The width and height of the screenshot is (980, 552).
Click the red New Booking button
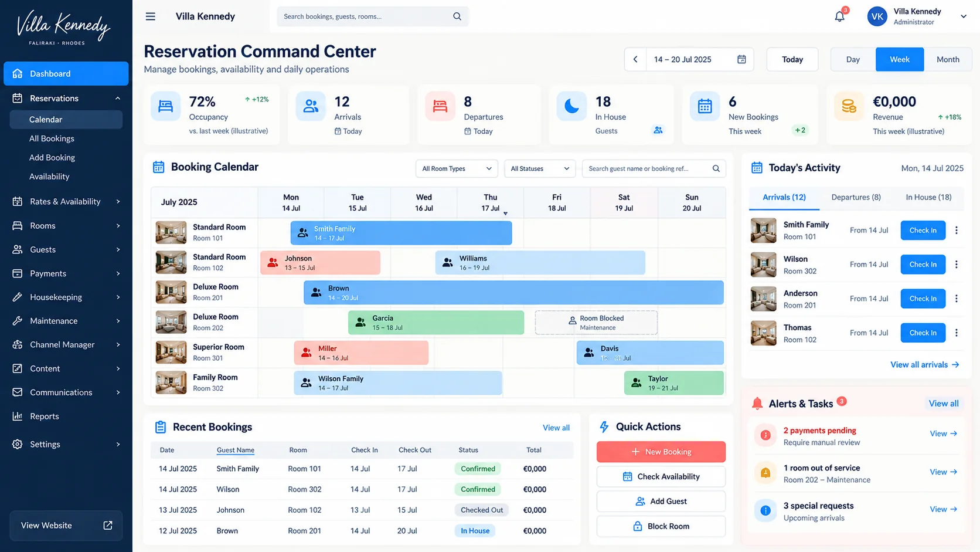661,452
